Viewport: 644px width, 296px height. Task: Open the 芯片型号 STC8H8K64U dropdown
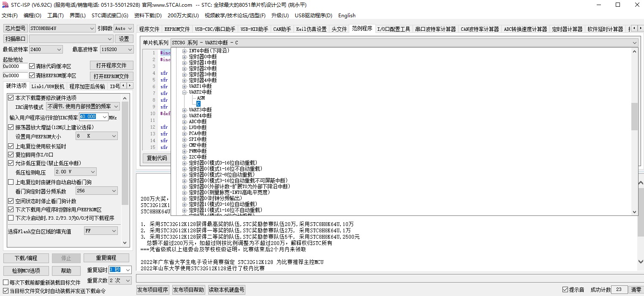(x=62, y=28)
